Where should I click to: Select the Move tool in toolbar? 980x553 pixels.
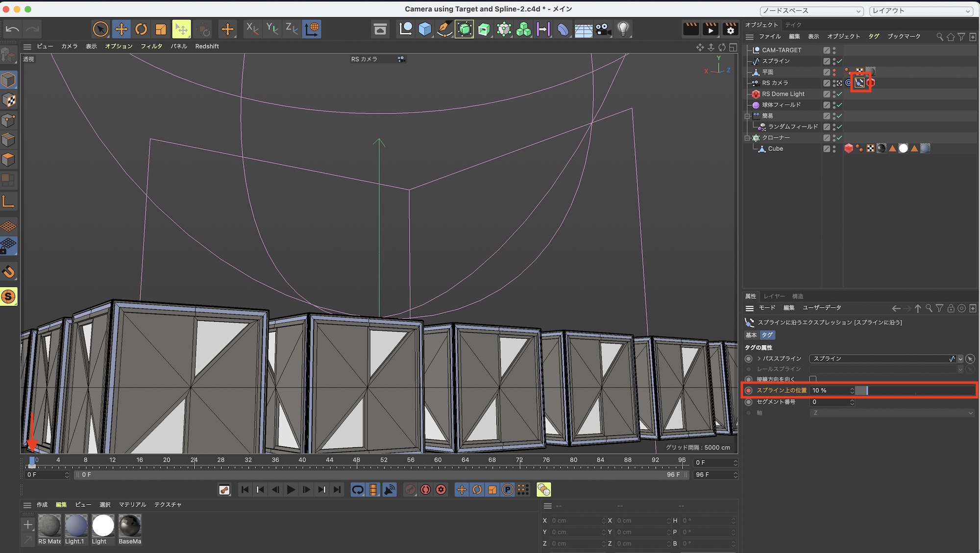[x=121, y=29]
